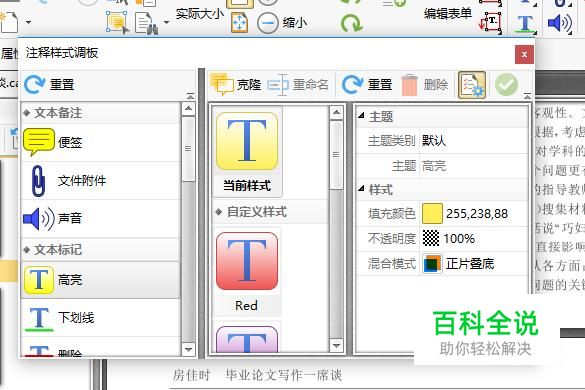This screenshot has width=585, height=390.
Task: Close the 注释样式调板 dialog
Action: click(524, 54)
